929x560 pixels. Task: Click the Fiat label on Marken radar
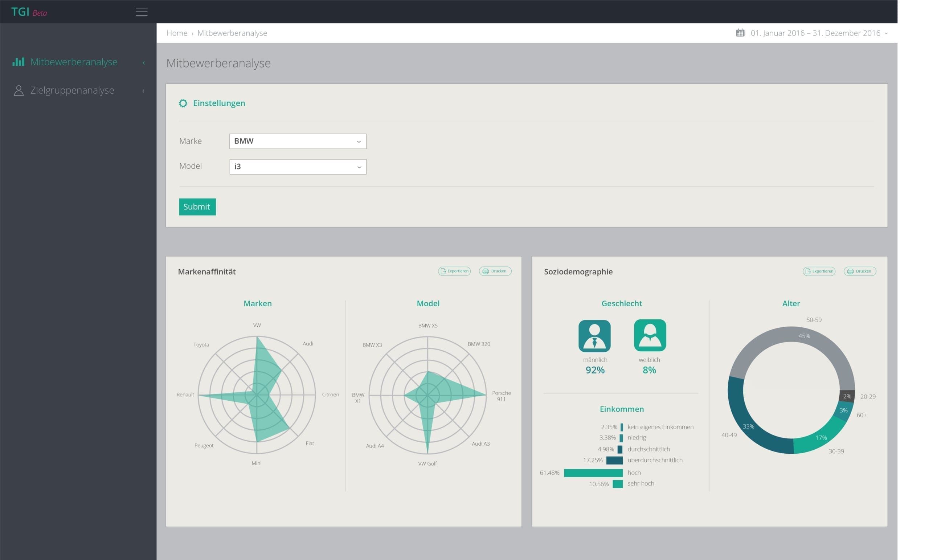pyautogui.click(x=310, y=443)
